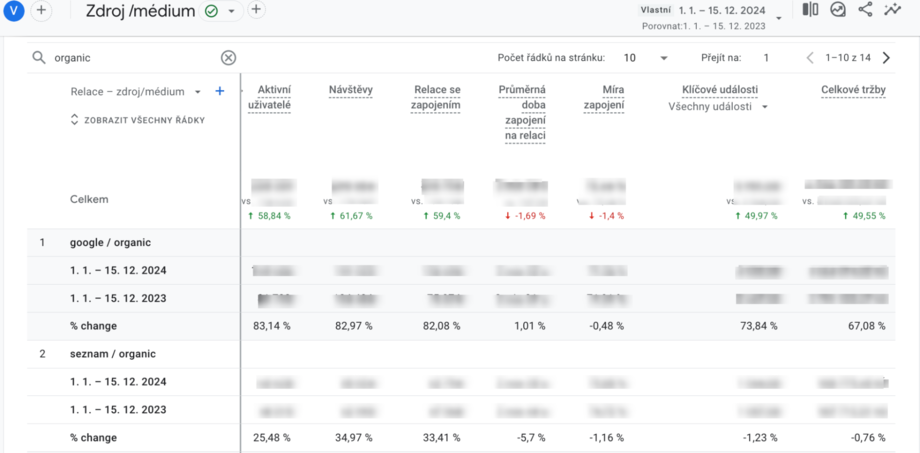Screen dimensions: 920x453
Task: Open the green checkmark report status dropdown
Action: tap(221, 11)
